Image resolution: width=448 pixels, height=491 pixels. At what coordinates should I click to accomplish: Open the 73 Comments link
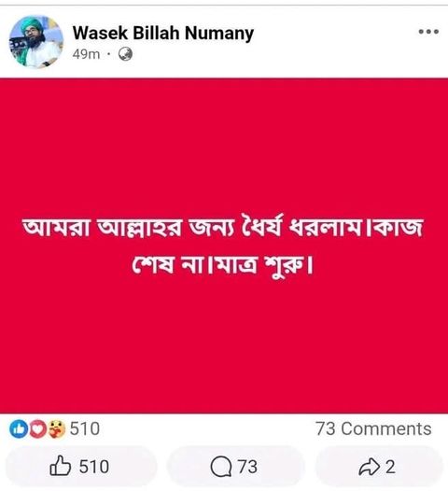[373, 428]
